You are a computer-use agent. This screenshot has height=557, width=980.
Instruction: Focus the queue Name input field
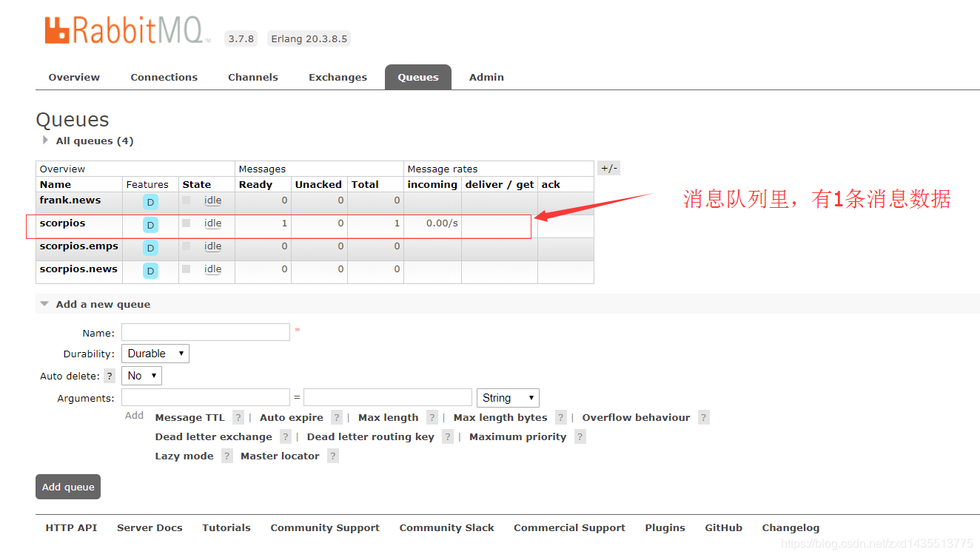[x=206, y=332]
